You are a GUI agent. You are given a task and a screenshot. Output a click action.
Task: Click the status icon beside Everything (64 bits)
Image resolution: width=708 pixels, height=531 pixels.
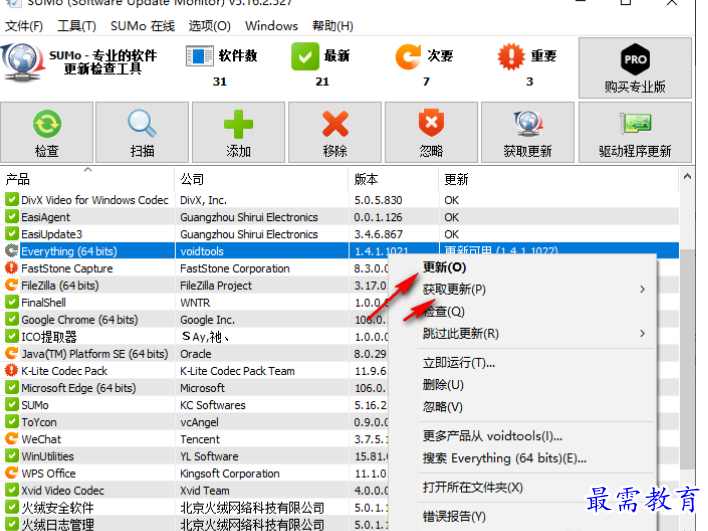point(11,251)
